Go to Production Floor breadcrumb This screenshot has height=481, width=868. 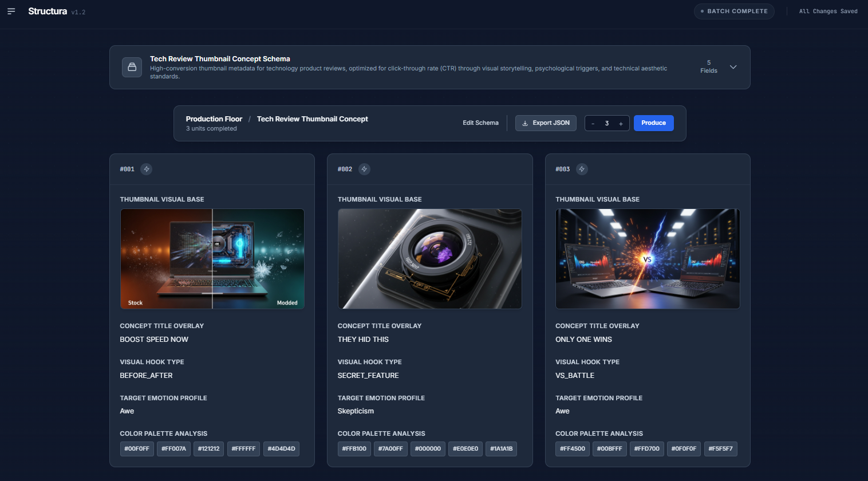214,119
